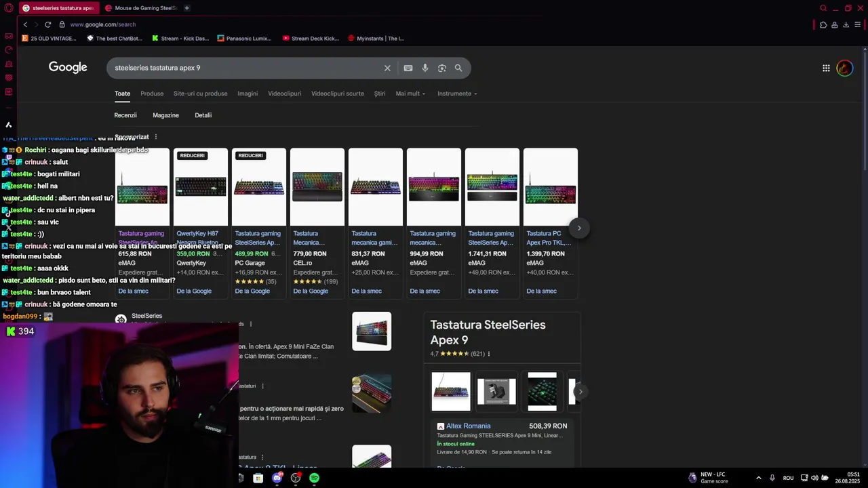
Task: Open sponsored results three-dot options
Action: (x=155, y=137)
